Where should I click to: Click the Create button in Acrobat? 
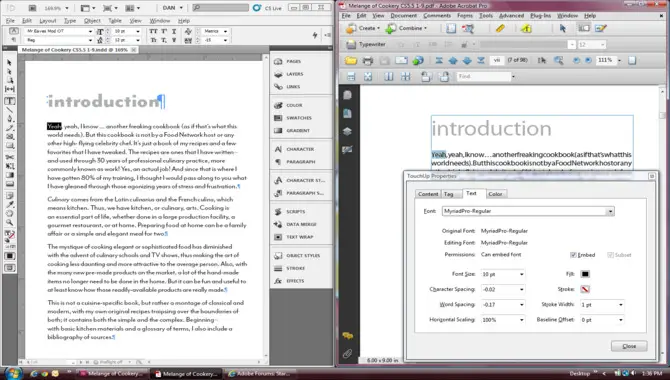tap(363, 28)
